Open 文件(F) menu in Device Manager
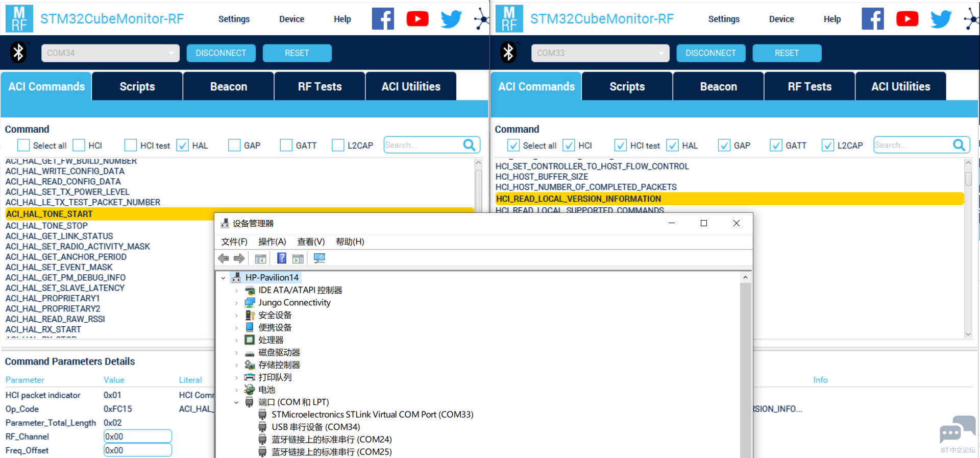Image resolution: width=980 pixels, height=458 pixels. click(x=234, y=242)
